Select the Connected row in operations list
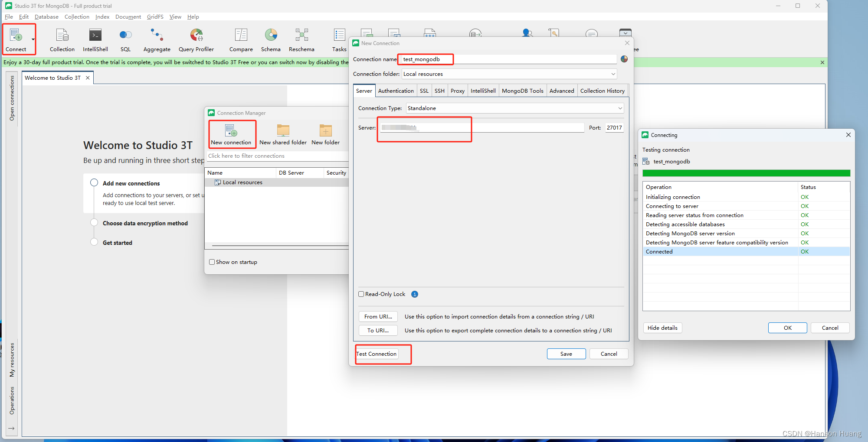868x442 pixels. pyautogui.click(x=746, y=252)
